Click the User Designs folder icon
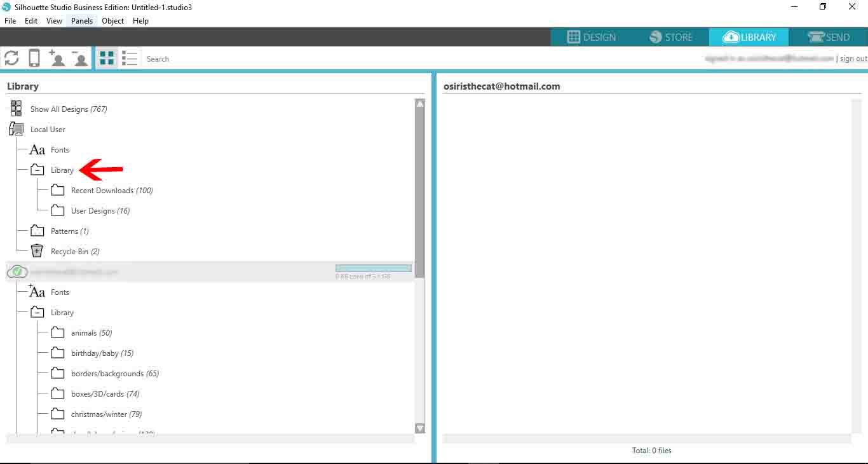Image resolution: width=868 pixels, height=464 pixels. [x=58, y=210]
